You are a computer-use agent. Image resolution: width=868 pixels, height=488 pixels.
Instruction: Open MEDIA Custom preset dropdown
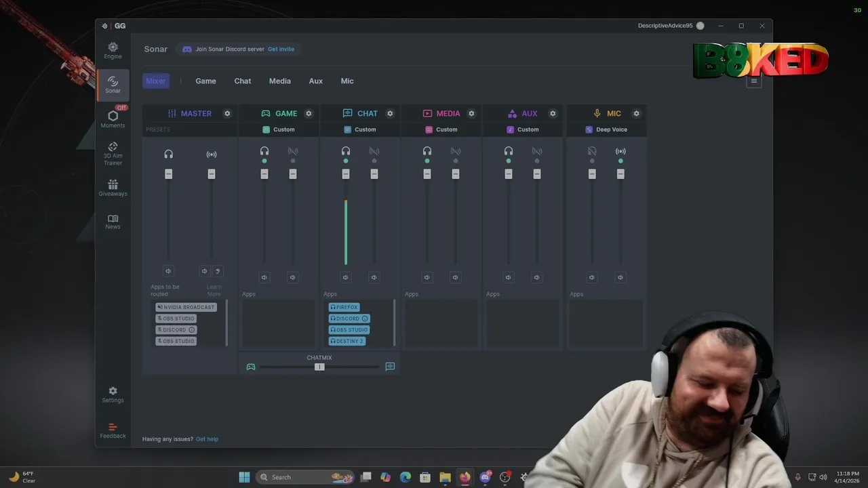pos(441,129)
